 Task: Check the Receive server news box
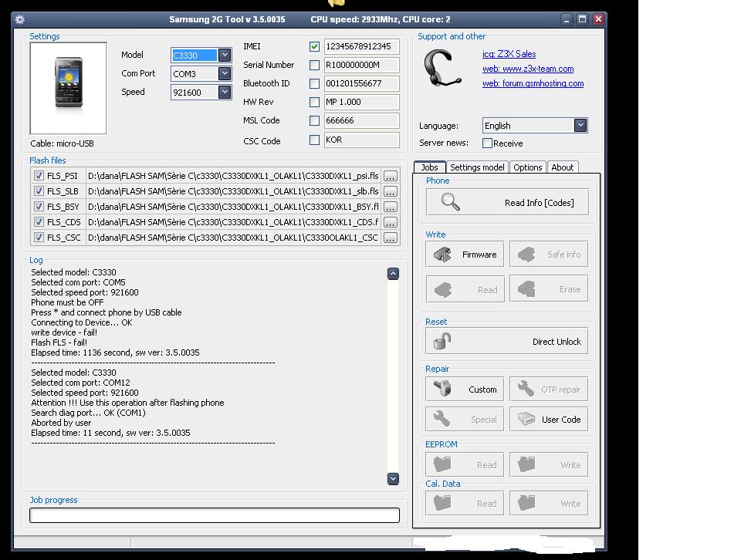coord(487,143)
